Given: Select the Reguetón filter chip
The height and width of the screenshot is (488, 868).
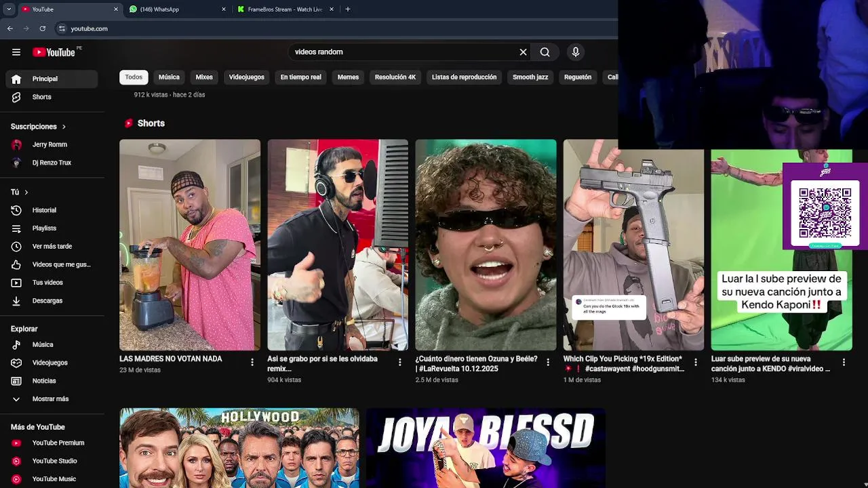Looking at the screenshot, I should tap(578, 77).
